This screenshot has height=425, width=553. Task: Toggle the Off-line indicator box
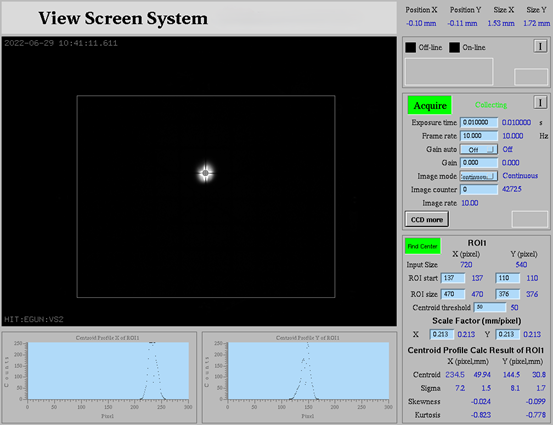(411, 47)
